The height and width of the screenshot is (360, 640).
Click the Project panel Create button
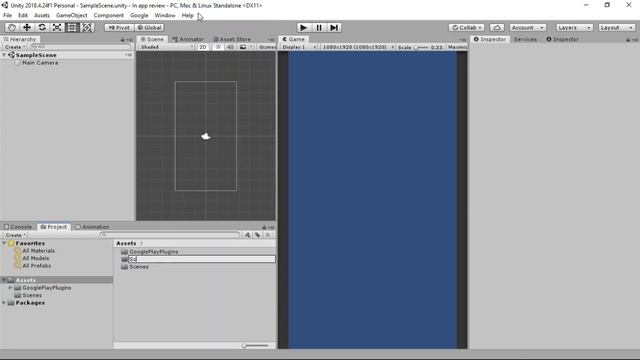(x=15, y=235)
